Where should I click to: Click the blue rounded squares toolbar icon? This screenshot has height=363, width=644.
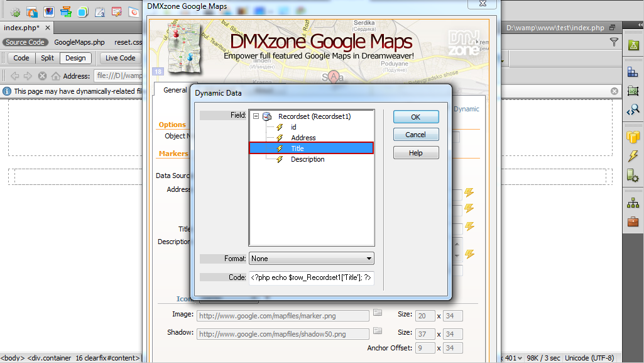pos(82,12)
